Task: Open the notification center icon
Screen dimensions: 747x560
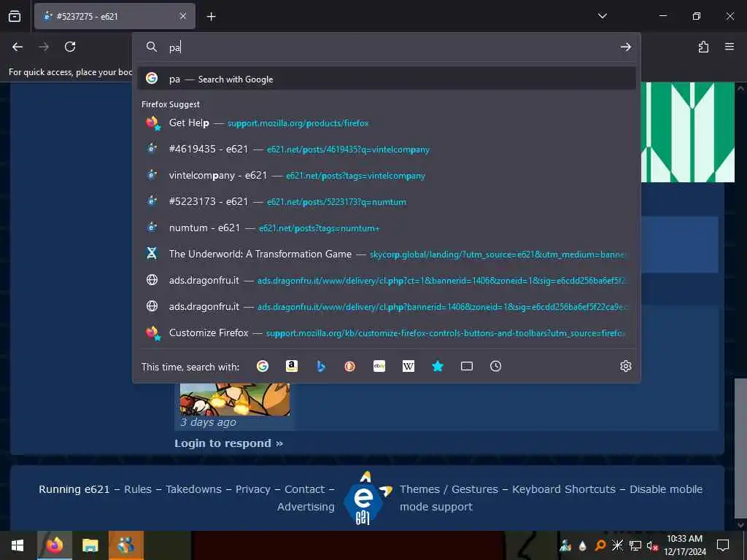Action: coord(723,545)
